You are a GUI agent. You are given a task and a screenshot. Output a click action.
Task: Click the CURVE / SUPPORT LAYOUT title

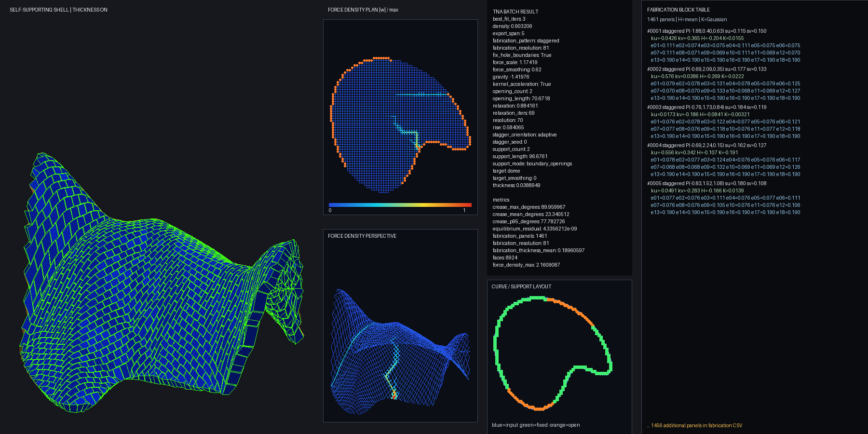tap(521, 286)
